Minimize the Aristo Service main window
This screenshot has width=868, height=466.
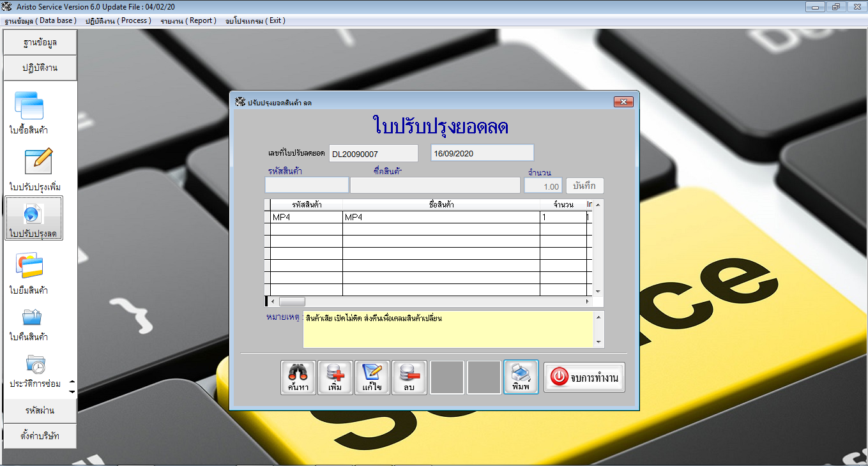coord(815,7)
